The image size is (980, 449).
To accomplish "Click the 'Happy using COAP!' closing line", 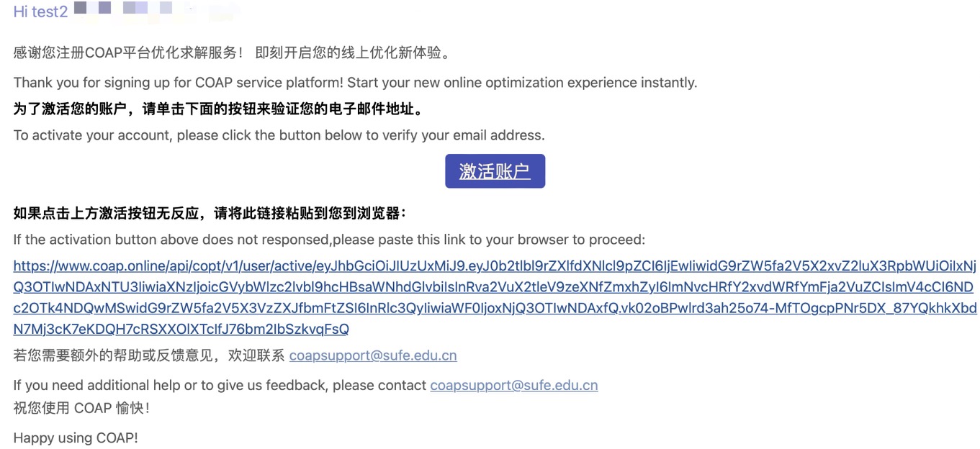I will (x=76, y=437).
